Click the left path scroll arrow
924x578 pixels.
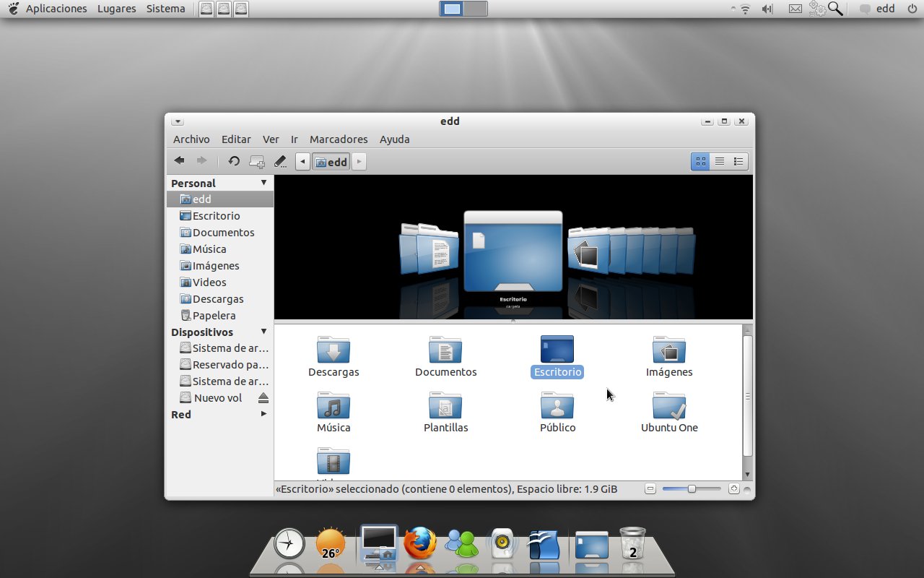click(303, 161)
